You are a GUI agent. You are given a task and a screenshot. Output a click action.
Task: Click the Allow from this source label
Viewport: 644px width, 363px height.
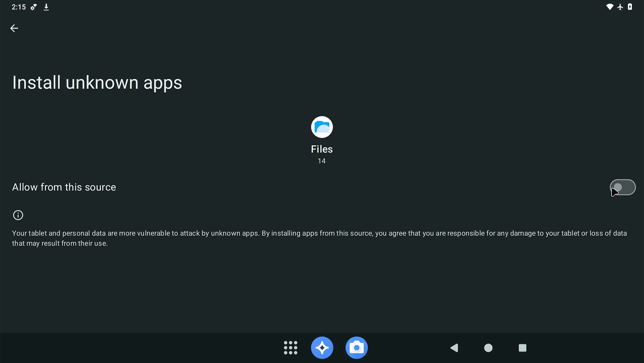(x=64, y=187)
